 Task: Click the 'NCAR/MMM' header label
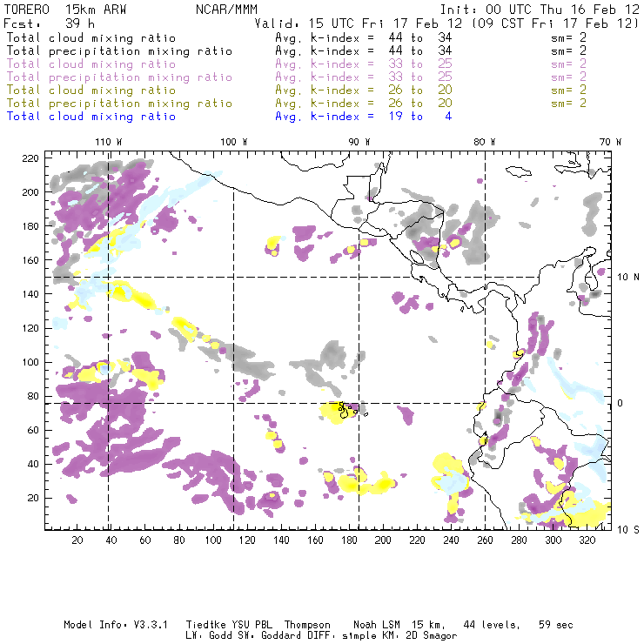[x=226, y=10]
